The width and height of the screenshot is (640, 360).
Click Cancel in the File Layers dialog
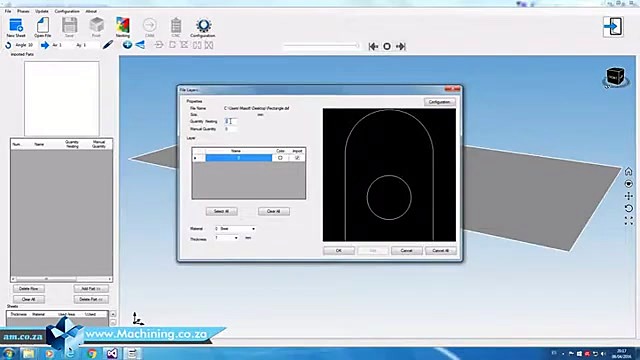[407, 251]
